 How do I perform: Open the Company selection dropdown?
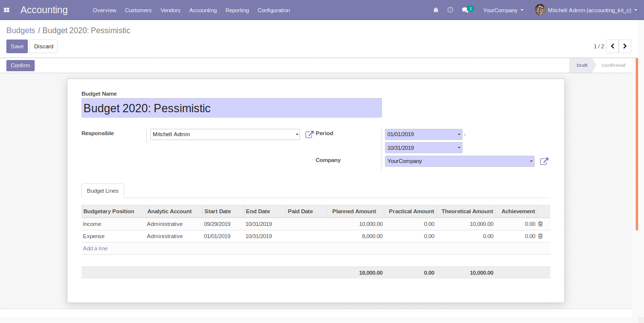(531, 161)
